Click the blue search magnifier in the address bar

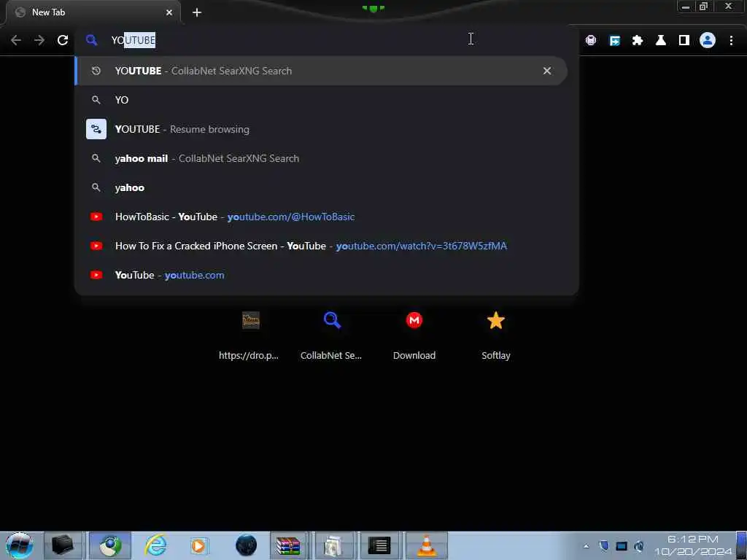(x=91, y=40)
